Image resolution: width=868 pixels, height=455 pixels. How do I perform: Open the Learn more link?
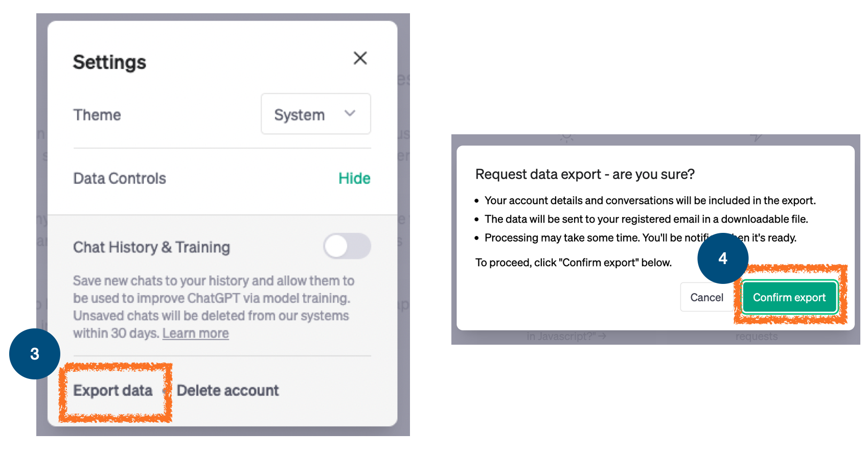195,333
